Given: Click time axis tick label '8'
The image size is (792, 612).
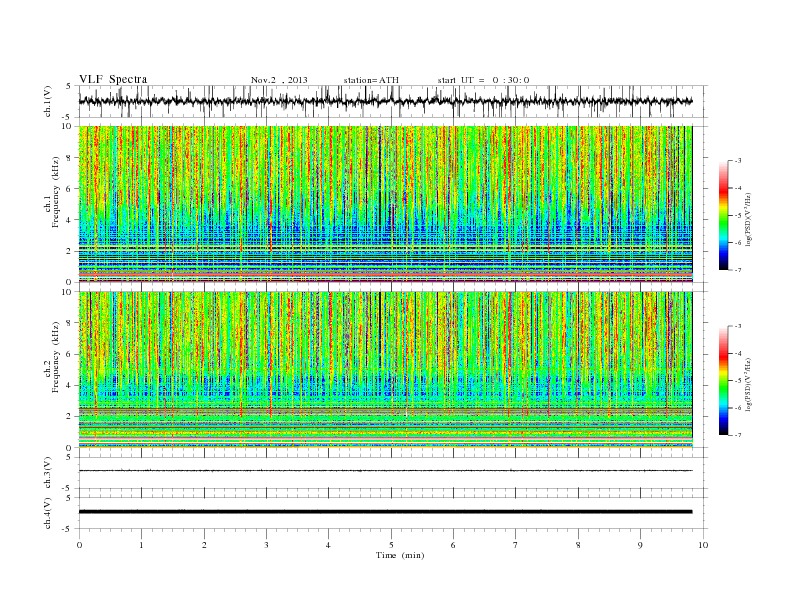Looking at the screenshot, I should 578,545.
